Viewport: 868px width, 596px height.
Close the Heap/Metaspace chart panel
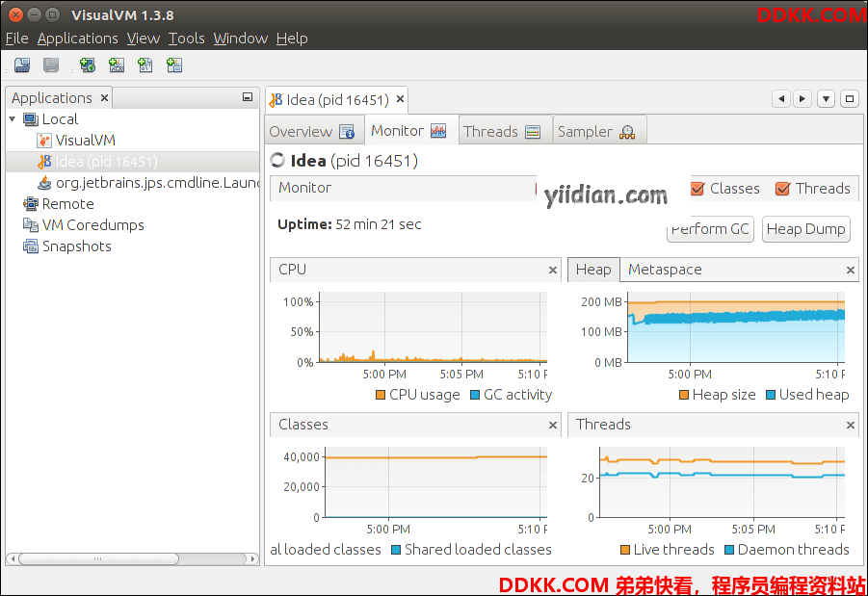pyautogui.click(x=851, y=270)
